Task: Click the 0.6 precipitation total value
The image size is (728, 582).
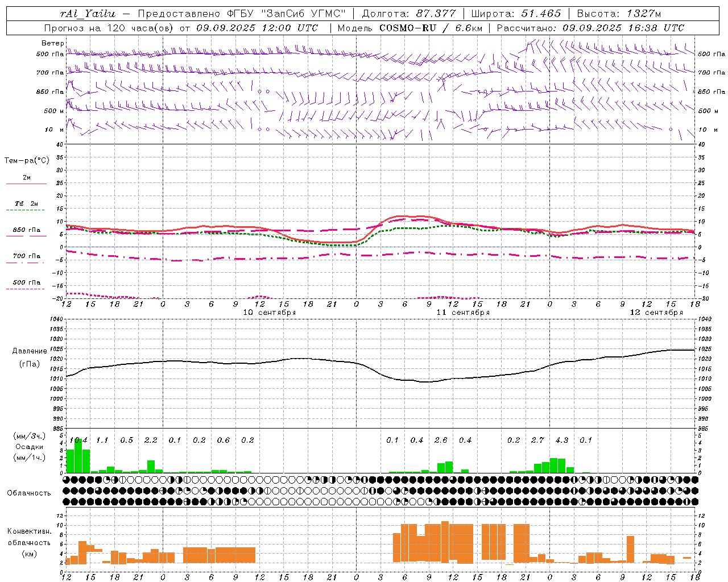Action: pos(224,440)
